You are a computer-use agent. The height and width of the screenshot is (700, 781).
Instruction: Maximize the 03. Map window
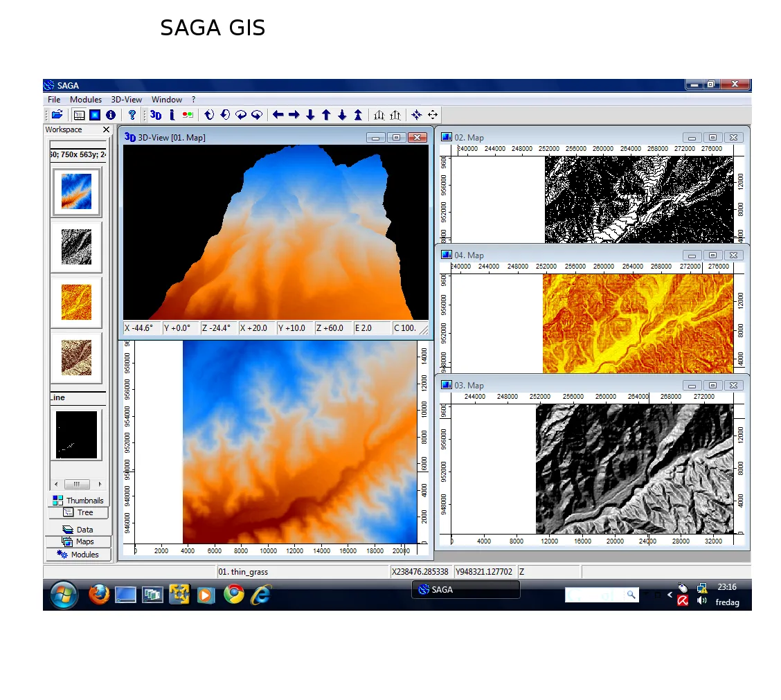click(712, 386)
